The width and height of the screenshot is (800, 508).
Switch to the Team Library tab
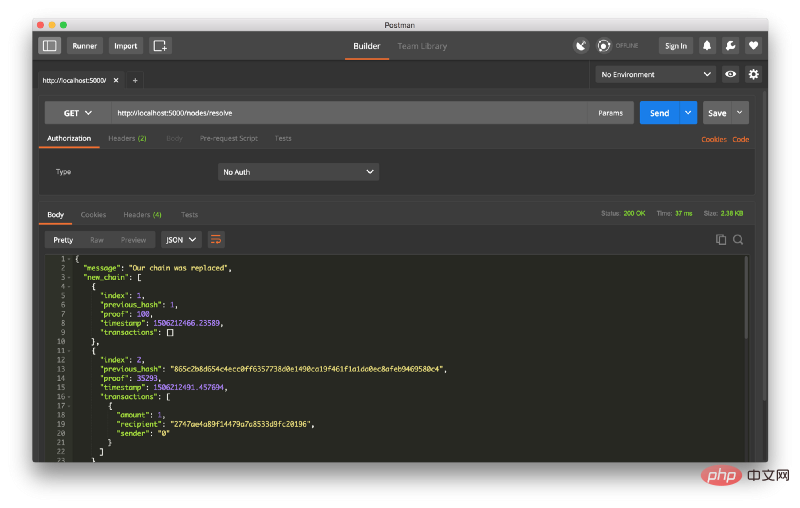pos(422,46)
